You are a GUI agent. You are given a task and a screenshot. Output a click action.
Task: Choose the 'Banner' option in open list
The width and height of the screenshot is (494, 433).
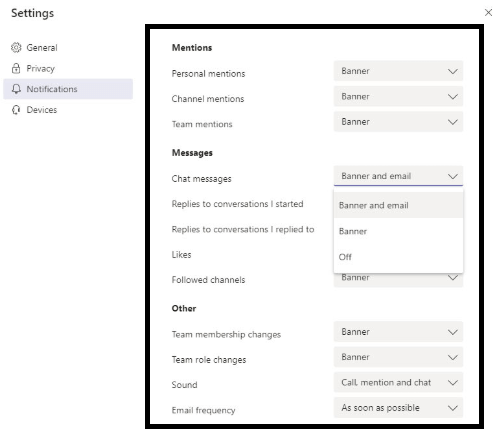tap(398, 231)
